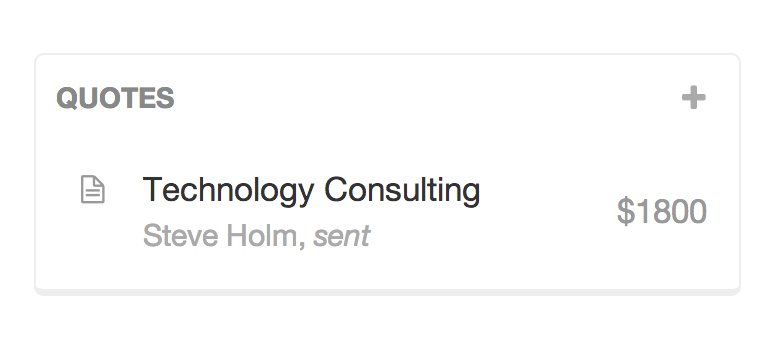Click the QUOTES section heading
The image size is (784, 361).
point(116,98)
